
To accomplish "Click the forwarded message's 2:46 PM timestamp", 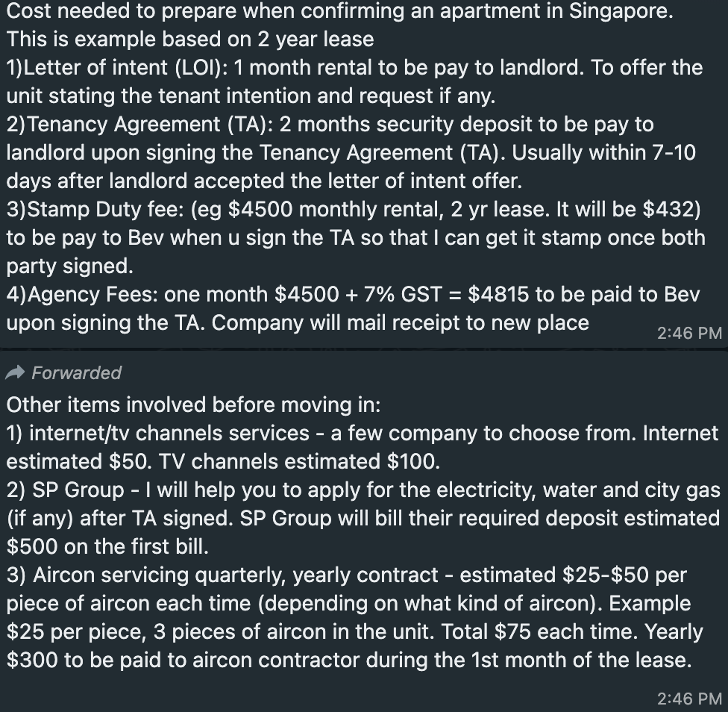I will coord(689,699).
